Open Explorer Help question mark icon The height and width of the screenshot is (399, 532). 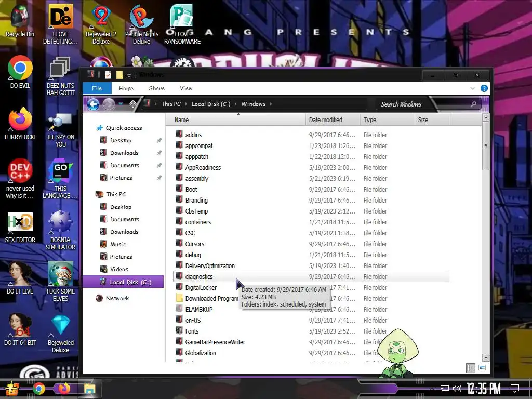484,88
